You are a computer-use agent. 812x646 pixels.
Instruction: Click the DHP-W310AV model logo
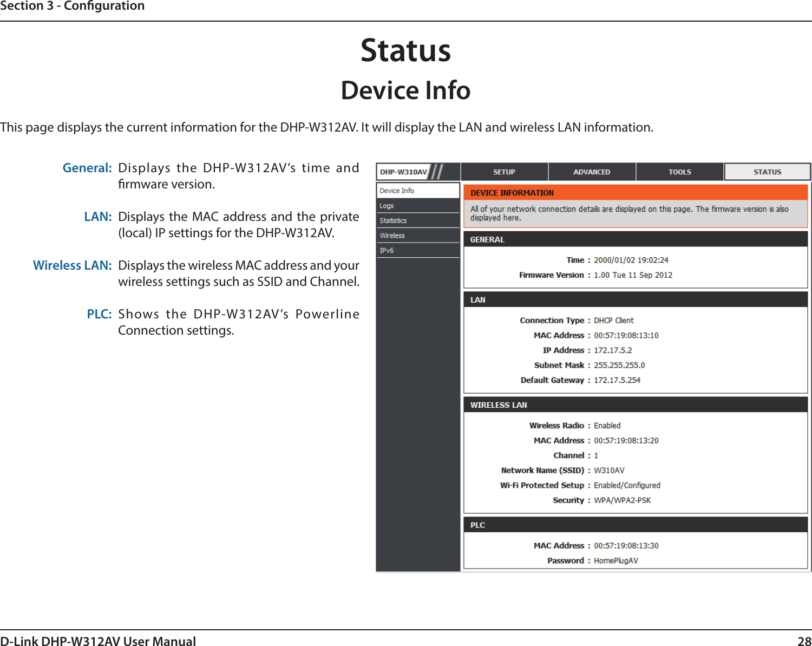pyautogui.click(x=410, y=172)
